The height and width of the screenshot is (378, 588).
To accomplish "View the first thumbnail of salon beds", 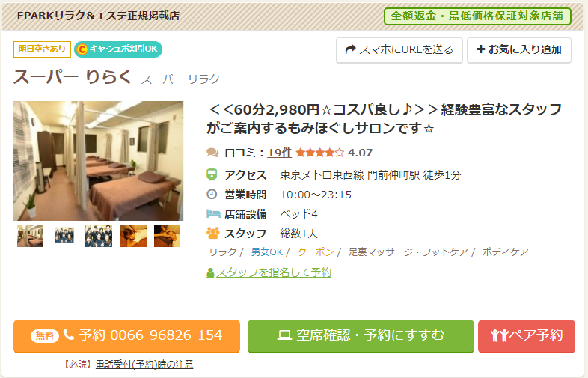I will (x=31, y=235).
